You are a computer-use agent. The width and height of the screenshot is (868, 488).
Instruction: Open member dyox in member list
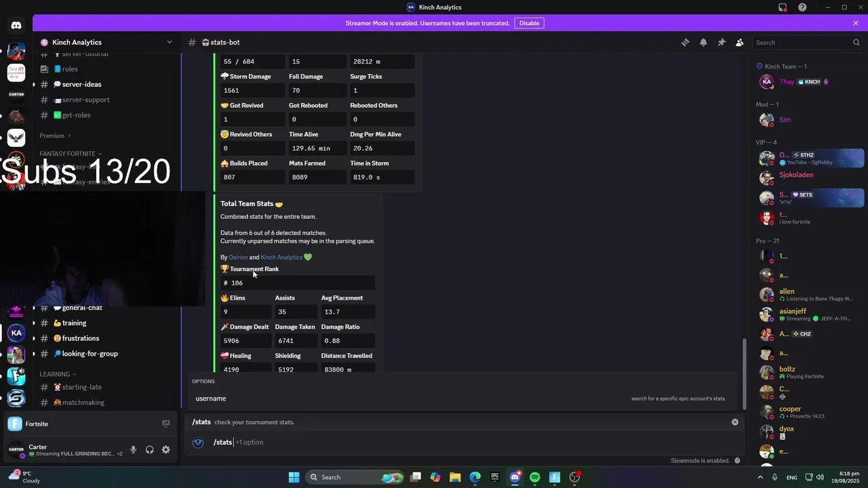(809, 432)
